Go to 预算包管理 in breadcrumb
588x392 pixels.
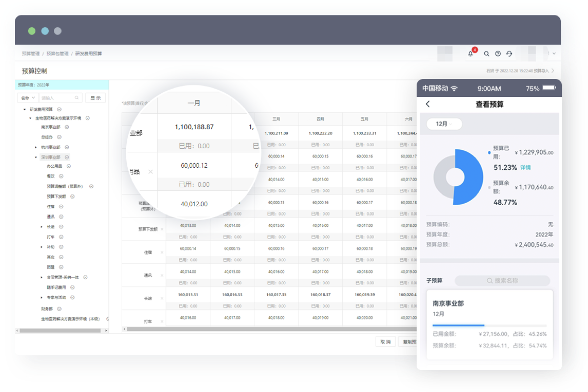[x=57, y=53]
